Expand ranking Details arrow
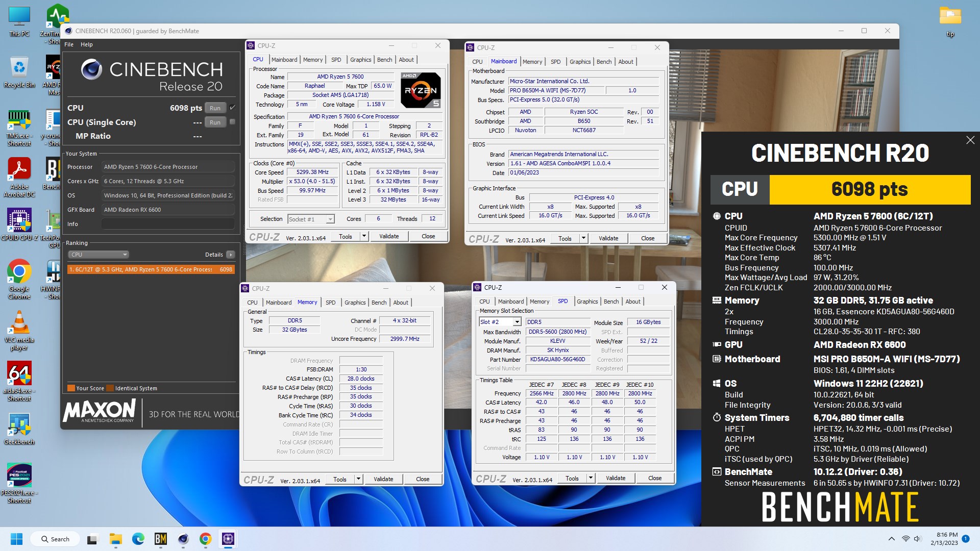 (231, 255)
